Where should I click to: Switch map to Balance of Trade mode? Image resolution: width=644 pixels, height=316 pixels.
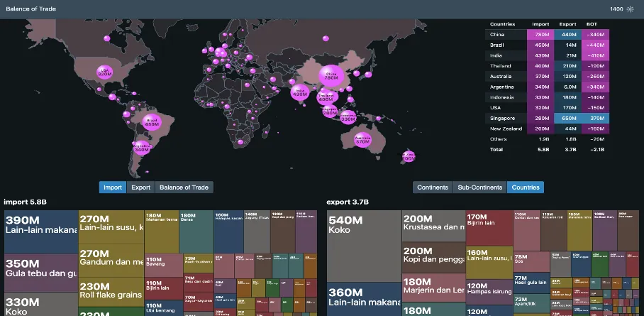(184, 187)
